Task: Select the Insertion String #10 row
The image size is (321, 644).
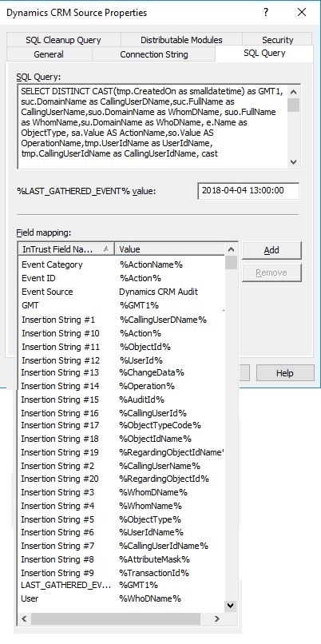Action: click(x=122, y=333)
